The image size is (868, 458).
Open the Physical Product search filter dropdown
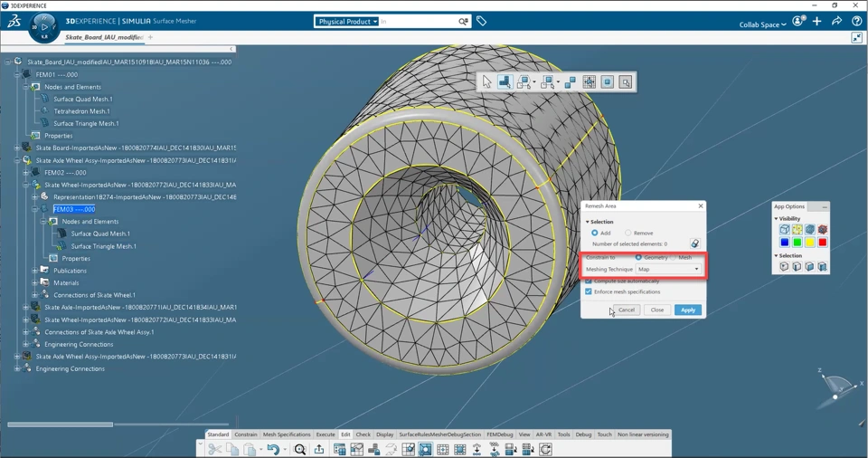click(347, 21)
